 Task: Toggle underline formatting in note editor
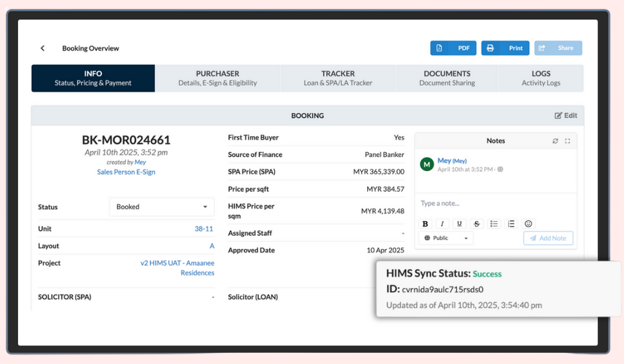tap(459, 224)
